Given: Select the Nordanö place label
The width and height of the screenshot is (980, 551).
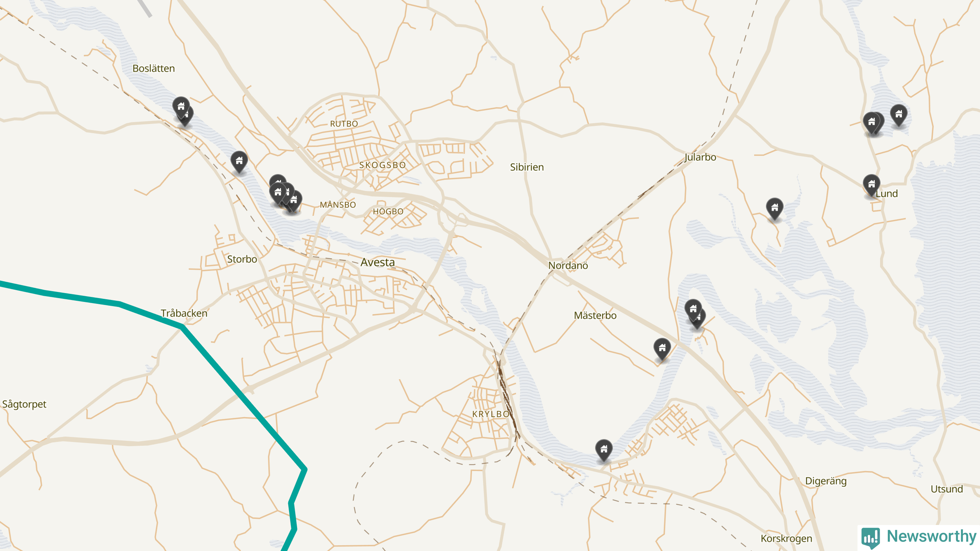Looking at the screenshot, I should tap(568, 266).
